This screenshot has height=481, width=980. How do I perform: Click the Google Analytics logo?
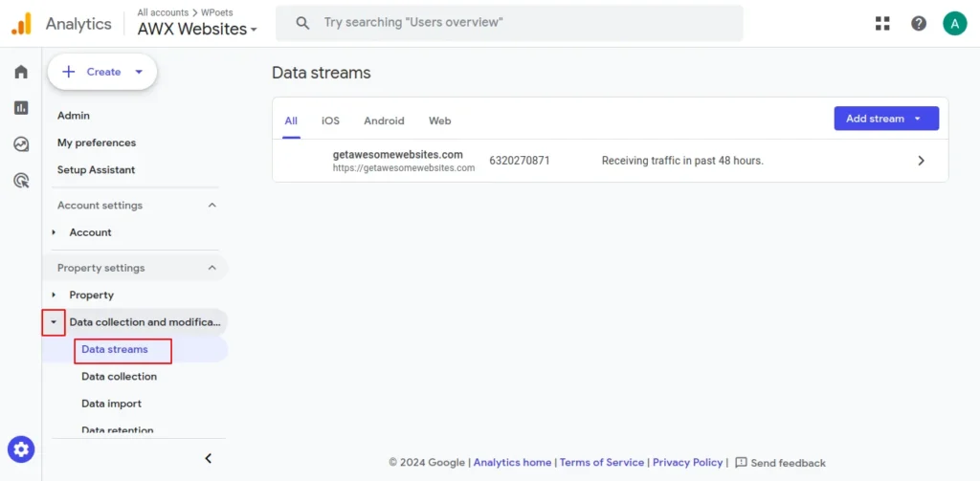[21, 24]
